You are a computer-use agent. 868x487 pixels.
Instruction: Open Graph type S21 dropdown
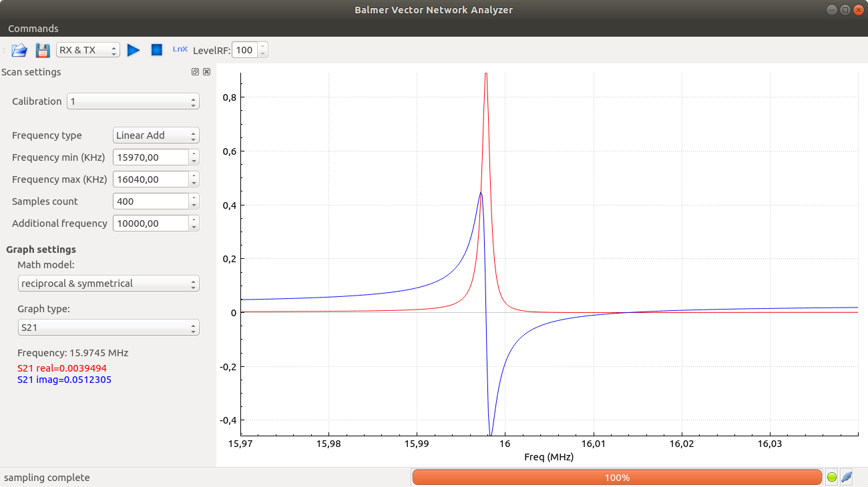(x=108, y=328)
